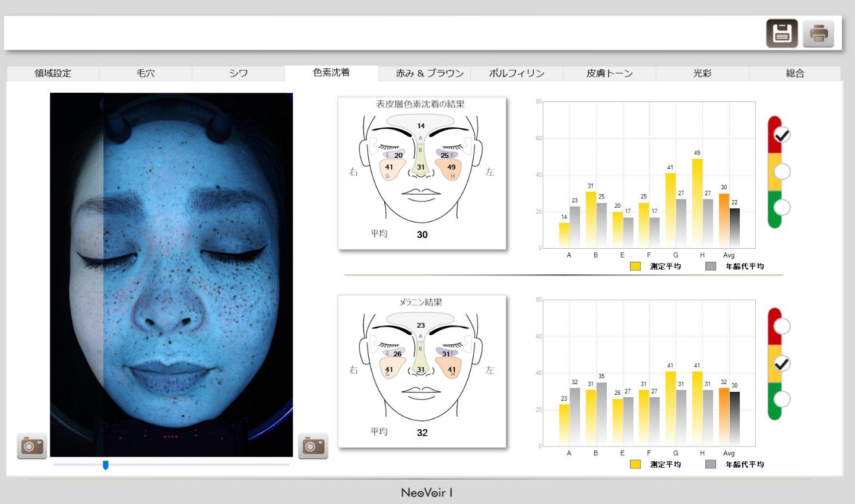
Task: Click the UV face photo
Action: click(x=172, y=275)
